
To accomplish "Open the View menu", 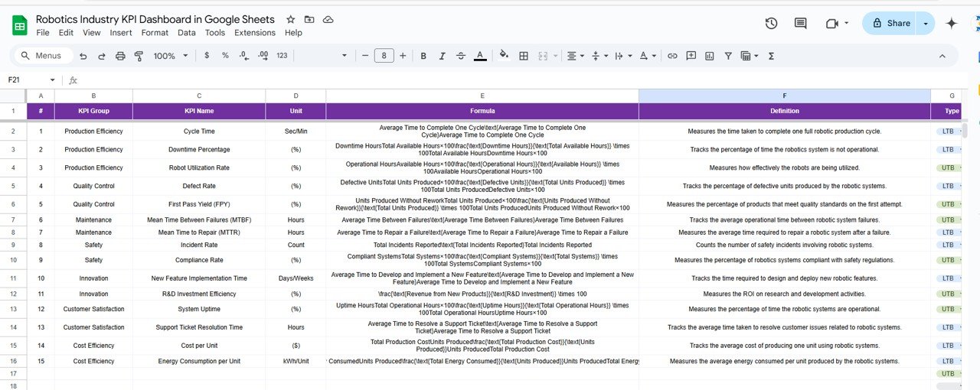I will [x=92, y=33].
